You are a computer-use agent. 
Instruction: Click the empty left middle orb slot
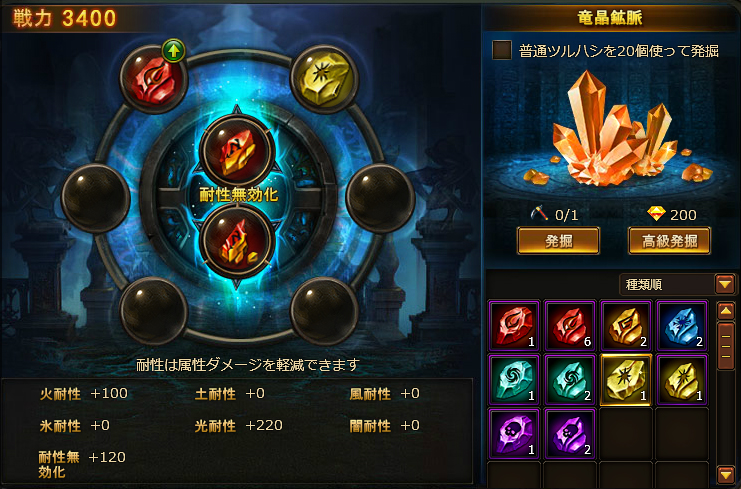[96, 198]
